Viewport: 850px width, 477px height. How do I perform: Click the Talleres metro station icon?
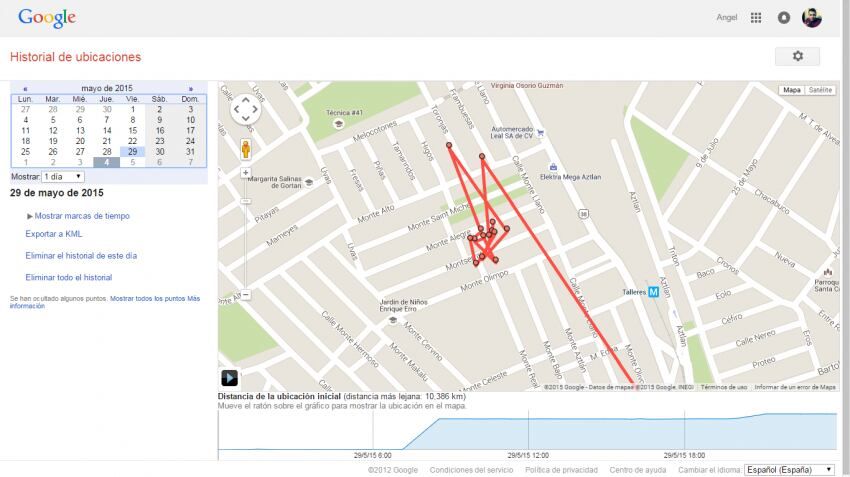(x=653, y=292)
